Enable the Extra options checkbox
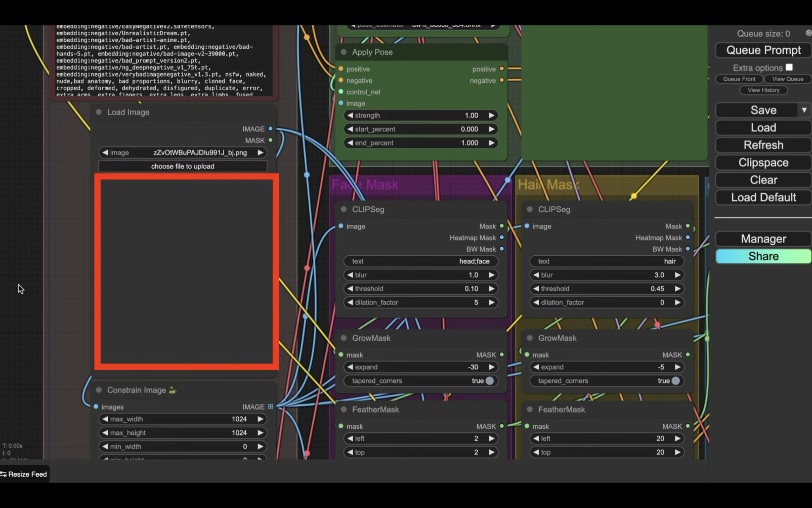The image size is (812, 508). point(789,67)
